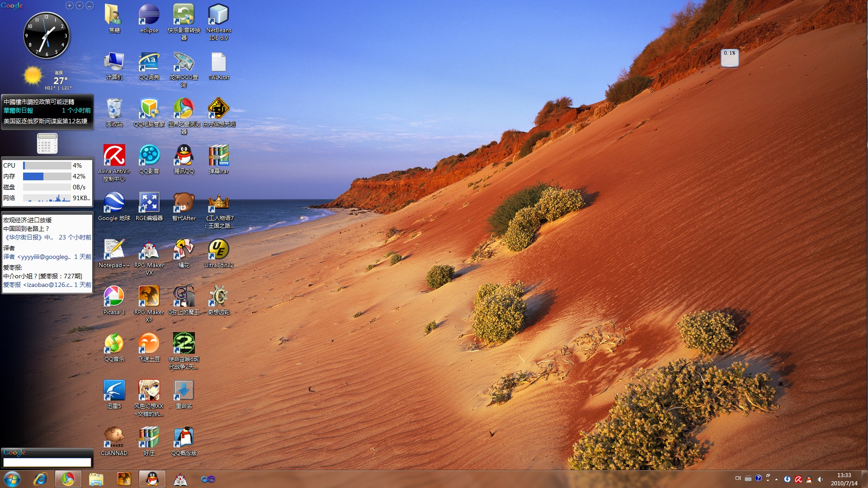Focus the Google search gadget field
Viewport: 868px width, 488px height.
click(47, 462)
